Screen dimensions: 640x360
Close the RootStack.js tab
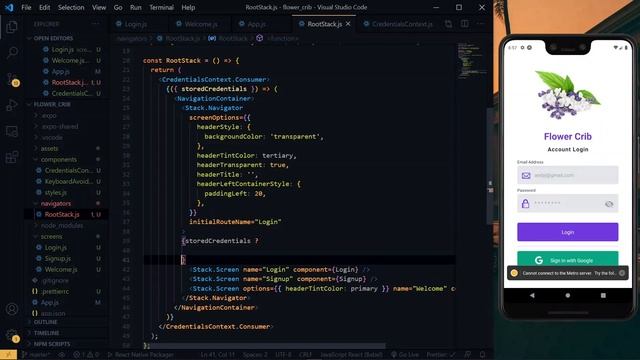348,24
